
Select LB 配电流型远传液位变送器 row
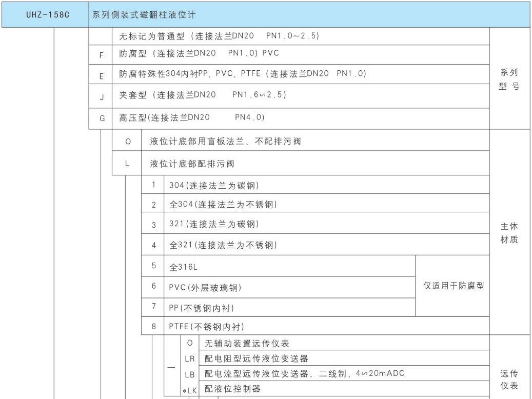[304, 374]
